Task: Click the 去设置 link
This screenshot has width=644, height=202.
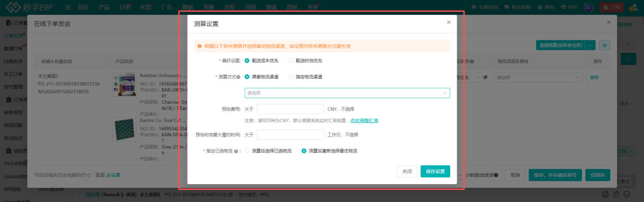Action: (113, 175)
